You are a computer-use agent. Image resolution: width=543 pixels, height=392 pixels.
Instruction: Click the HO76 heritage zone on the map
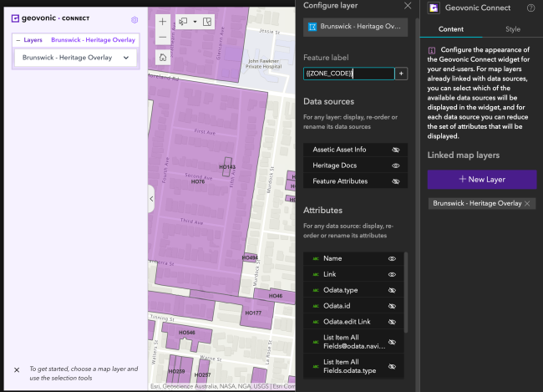pos(198,181)
